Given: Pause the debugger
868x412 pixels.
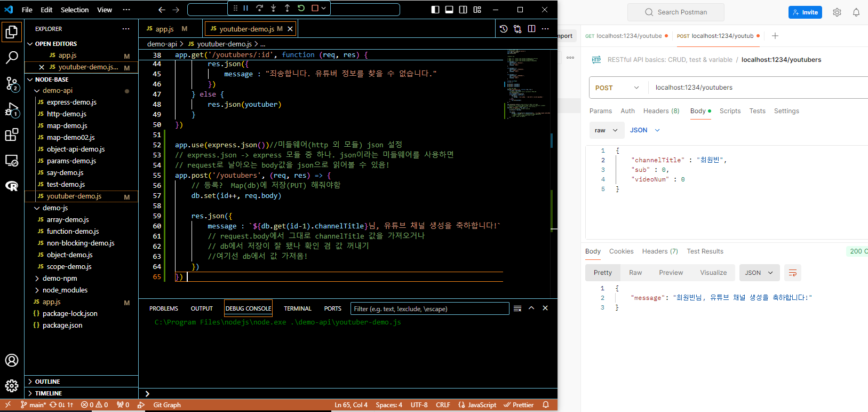Looking at the screenshot, I should coord(246,8).
